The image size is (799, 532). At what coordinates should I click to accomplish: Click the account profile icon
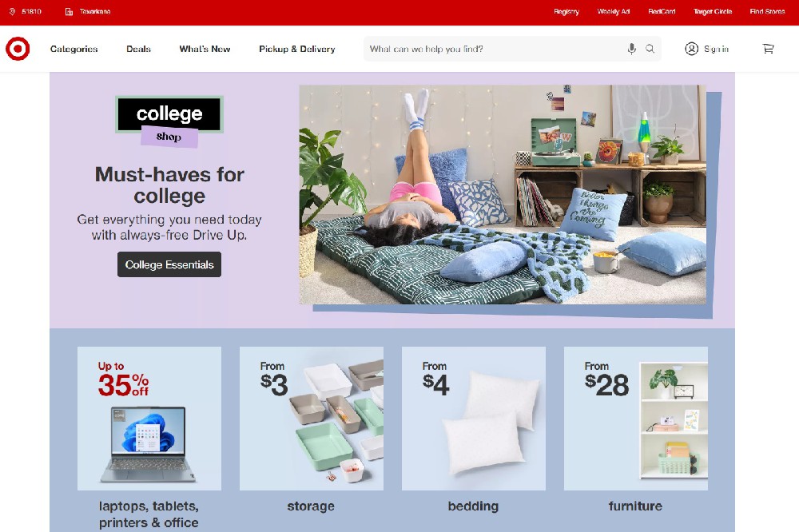point(691,49)
